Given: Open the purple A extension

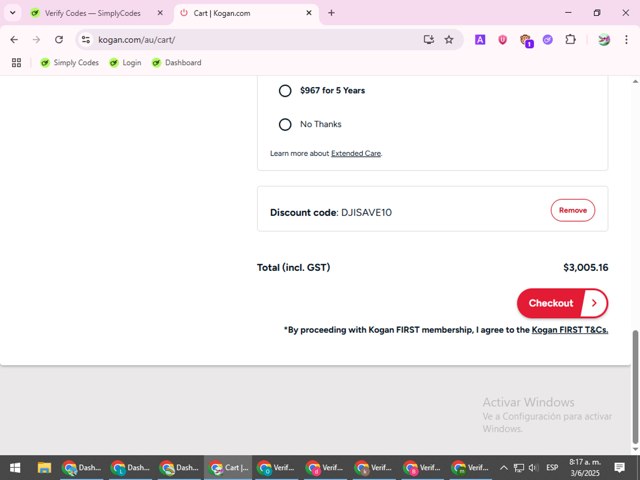Looking at the screenshot, I should click(x=480, y=40).
